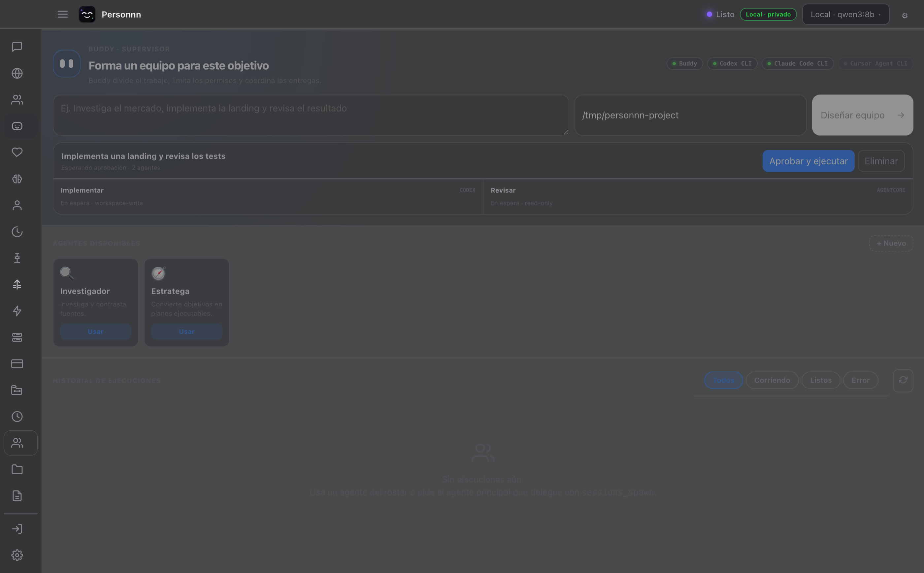924x573 pixels.
Task: Open the chat bubble sidebar icon
Action: point(17,47)
